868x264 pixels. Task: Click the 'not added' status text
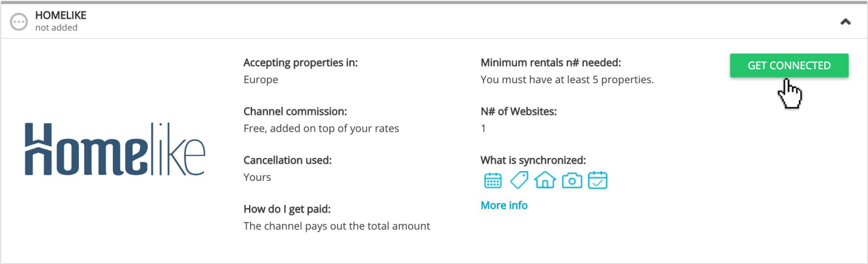(x=56, y=28)
